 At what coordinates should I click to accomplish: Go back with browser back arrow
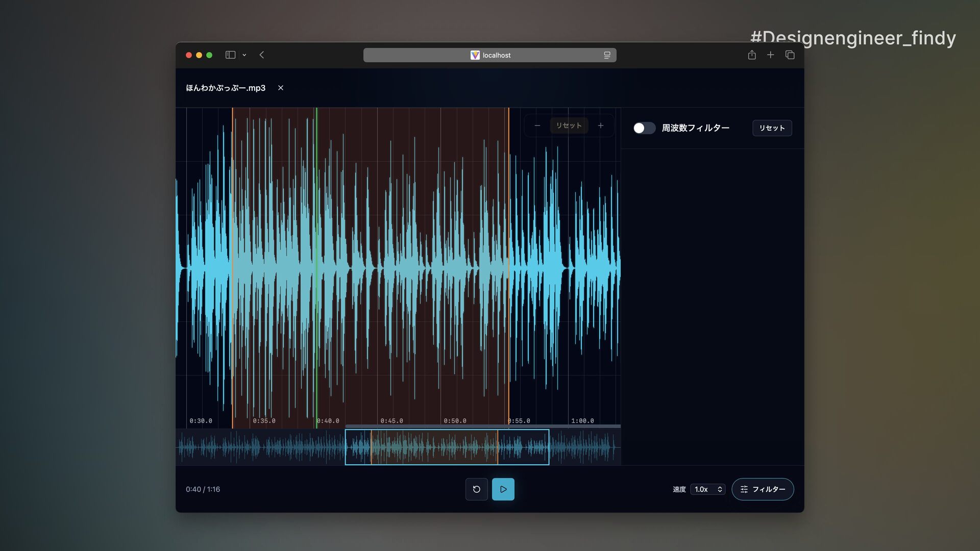pyautogui.click(x=262, y=55)
